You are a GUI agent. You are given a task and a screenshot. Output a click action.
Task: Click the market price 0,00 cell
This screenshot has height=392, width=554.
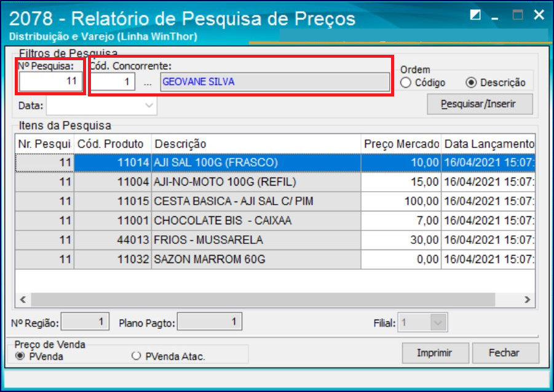click(401, 259)
